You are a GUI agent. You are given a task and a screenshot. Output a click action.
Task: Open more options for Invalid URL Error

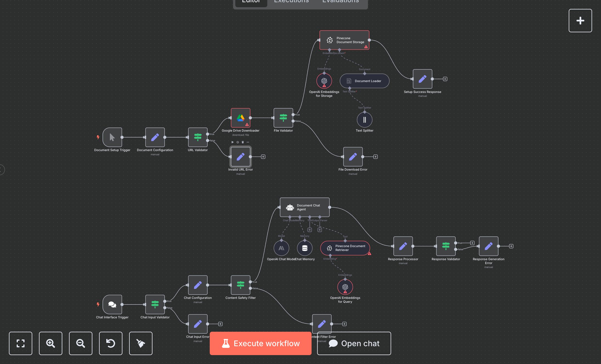tap(248, 142)
